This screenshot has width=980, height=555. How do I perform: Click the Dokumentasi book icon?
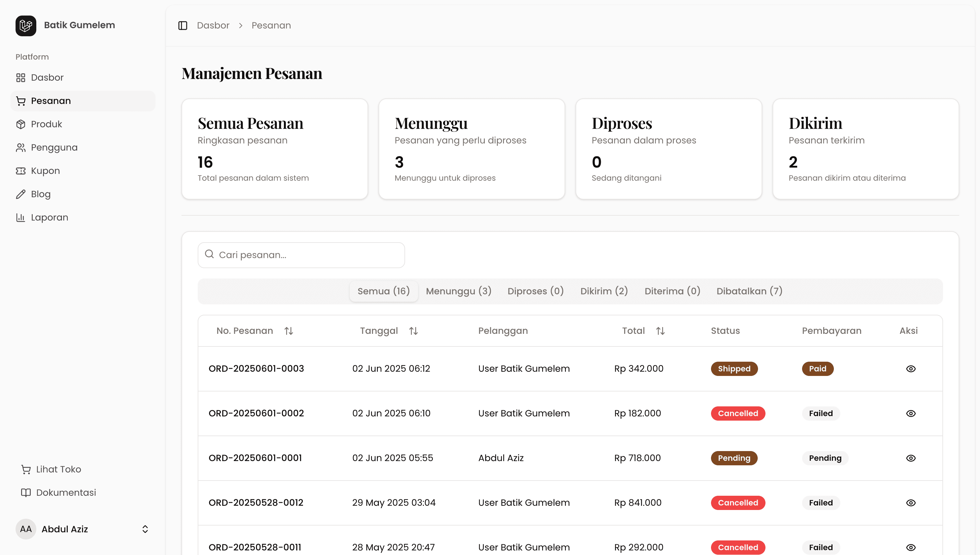(x=26, y=493)
